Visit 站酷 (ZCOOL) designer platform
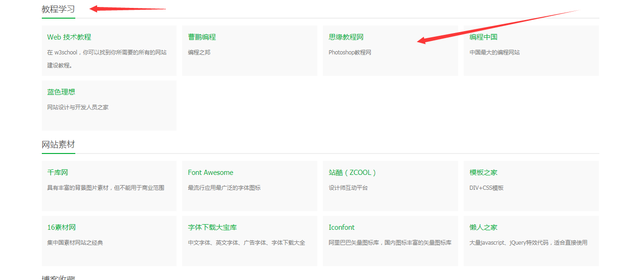 point(352,173)
